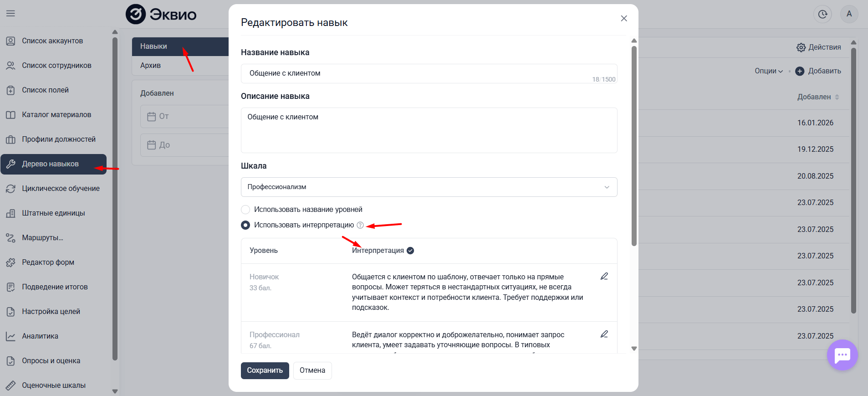Click the help question mark near Использовать интерпретацию

pos(360,225)
